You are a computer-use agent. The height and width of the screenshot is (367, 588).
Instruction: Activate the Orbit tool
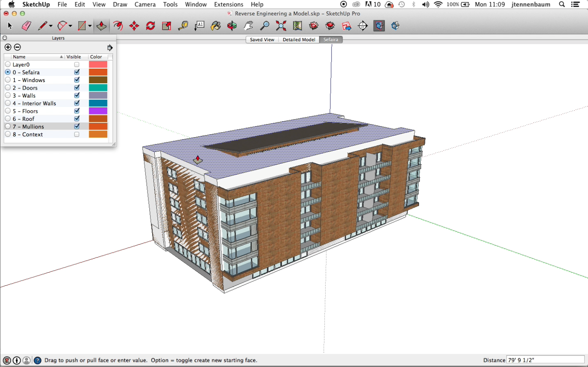pyautogui.click(x=232, y=26)
